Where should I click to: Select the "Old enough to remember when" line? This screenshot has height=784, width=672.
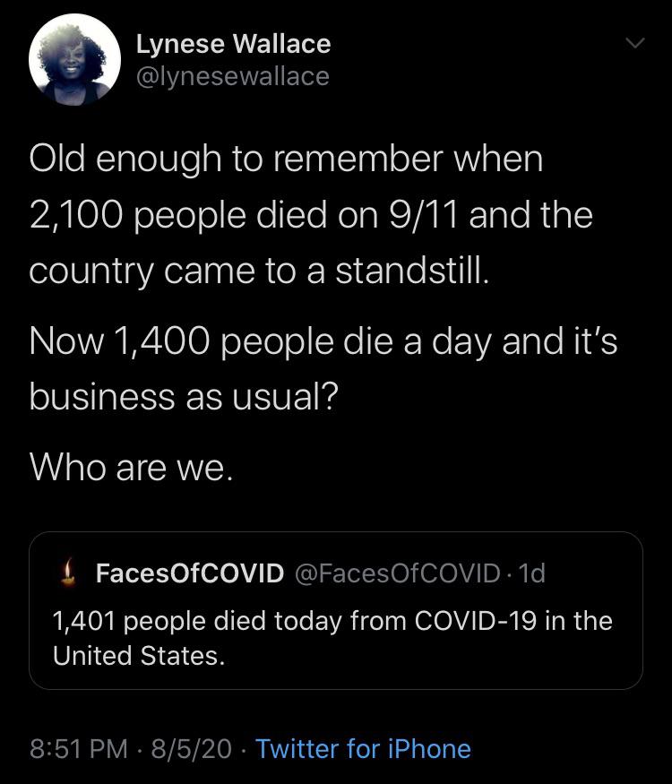(286, 160)
